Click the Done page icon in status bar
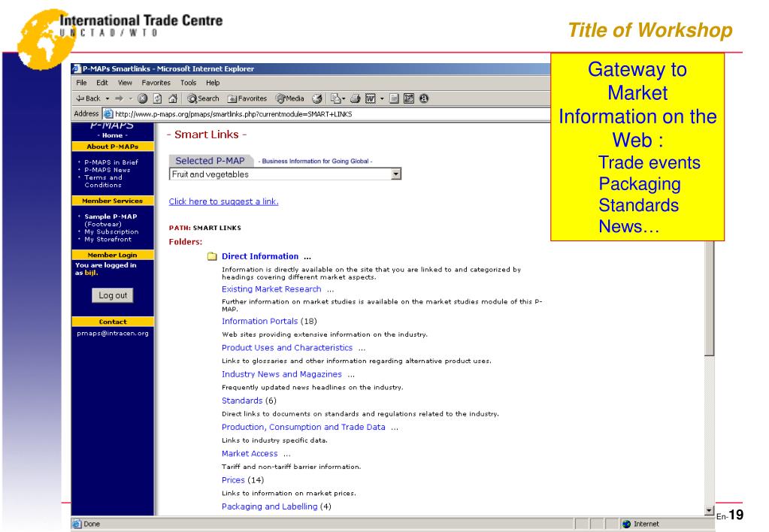The image size is (769, 532). 77,524
